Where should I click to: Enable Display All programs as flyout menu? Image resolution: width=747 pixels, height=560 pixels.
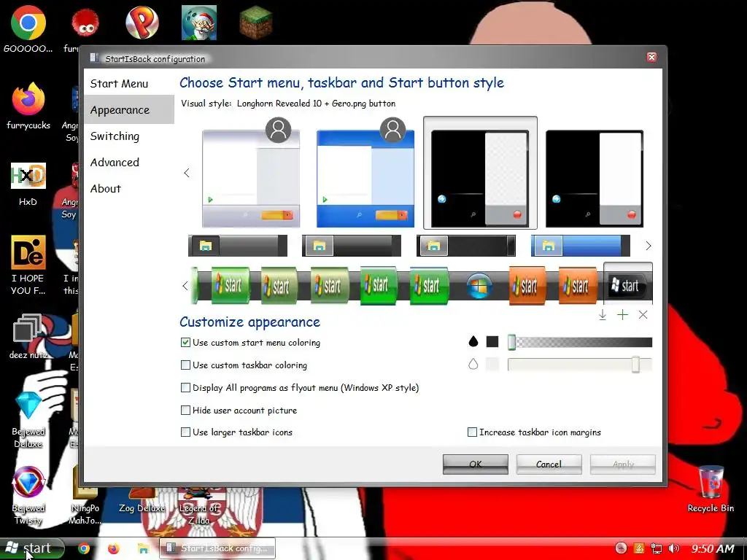[x=185, y=388]
